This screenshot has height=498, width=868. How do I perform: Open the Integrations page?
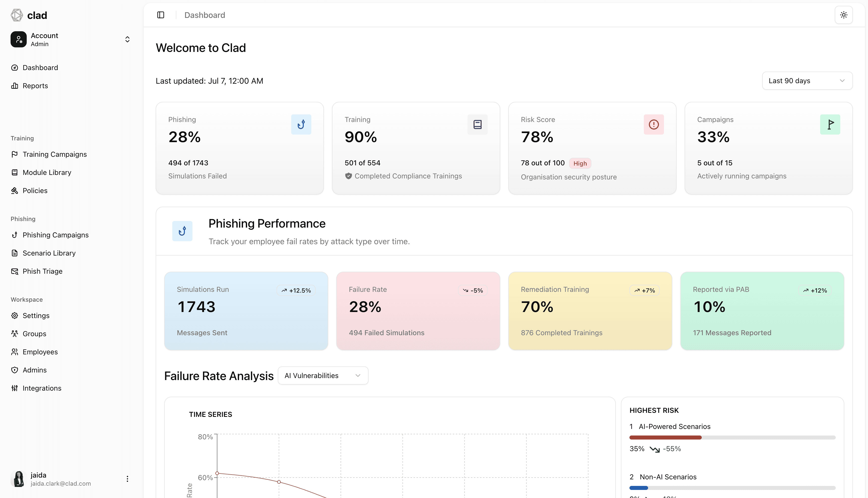pos(70,388)
